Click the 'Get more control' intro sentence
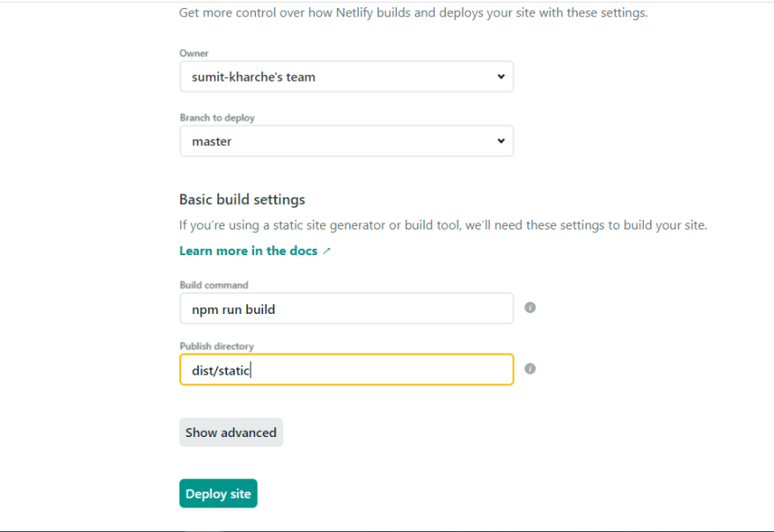This screenshot has height=532, width=774. click(x=413, y=13)
